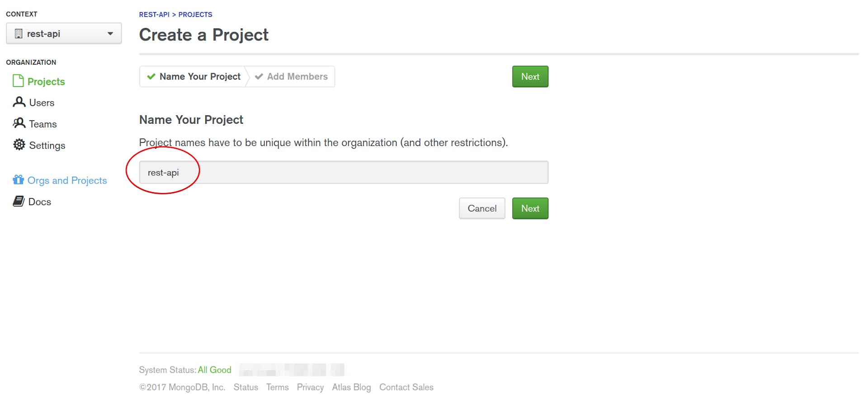868x408 pixels.
Task: Expand the rest-api context dropdown
Action: tap(110, 33)
